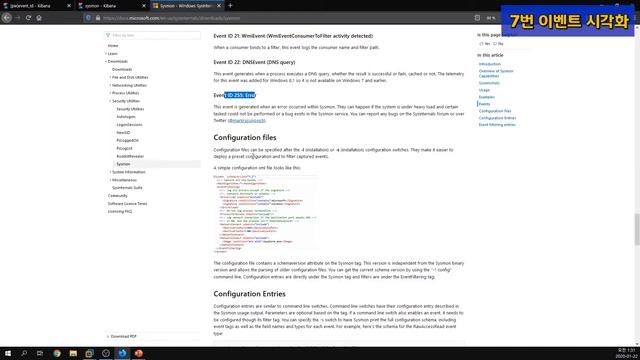The width and height of the screenshot is (640, 360).
Task: Open Autologon in the navigation
Action: point(126,117)
